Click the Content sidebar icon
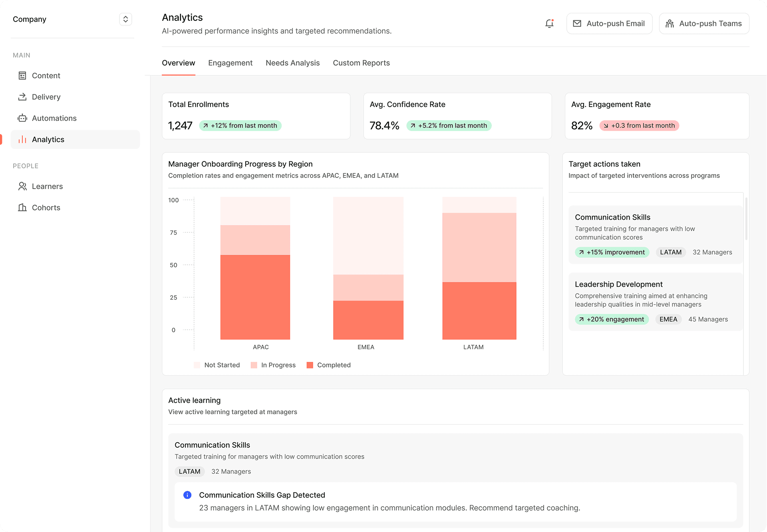This screenshot has height=532, width=767. [22, 75]
